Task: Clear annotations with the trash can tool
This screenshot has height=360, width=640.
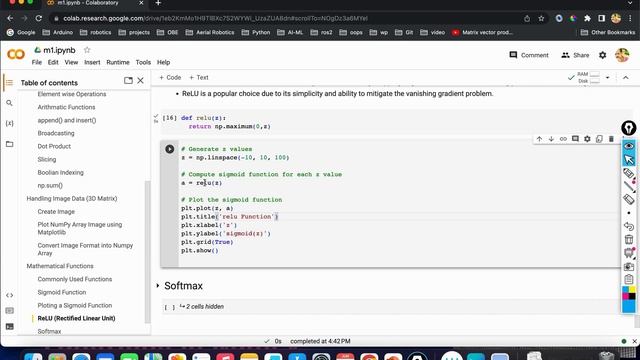Action: coord(629,240)
